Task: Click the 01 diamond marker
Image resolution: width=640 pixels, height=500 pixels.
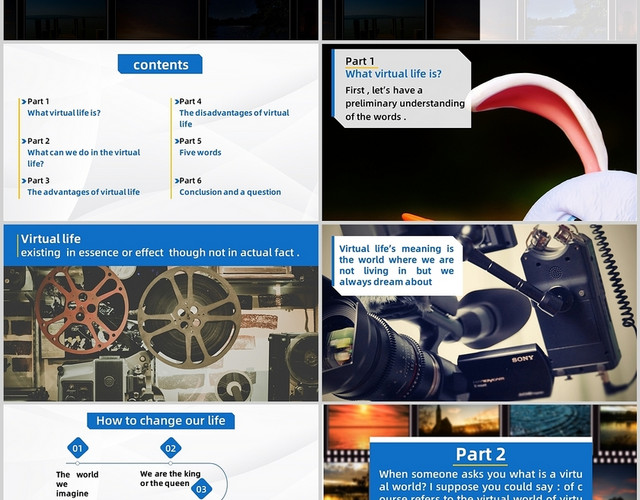Action: pyautogui.click(x=78, y=448)
